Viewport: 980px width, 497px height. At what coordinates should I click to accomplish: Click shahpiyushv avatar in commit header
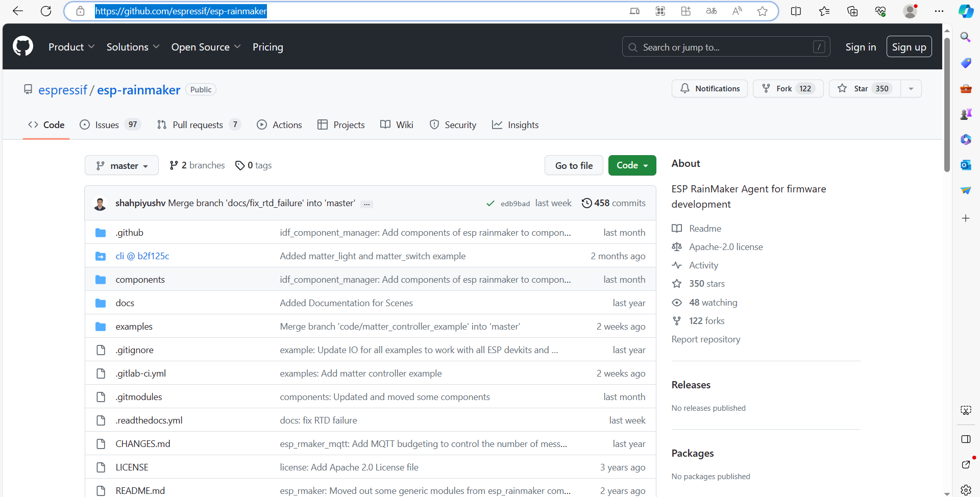click(100, 204)
